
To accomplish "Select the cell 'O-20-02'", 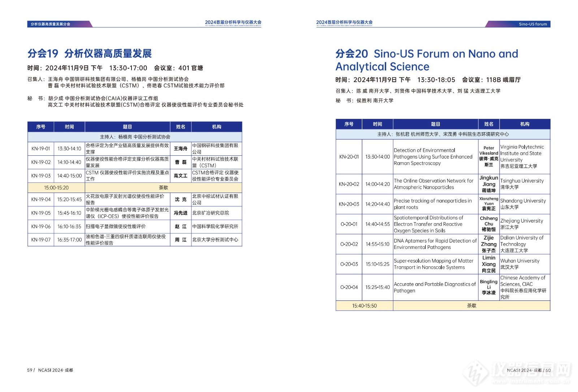I will (x=349, y=244).
